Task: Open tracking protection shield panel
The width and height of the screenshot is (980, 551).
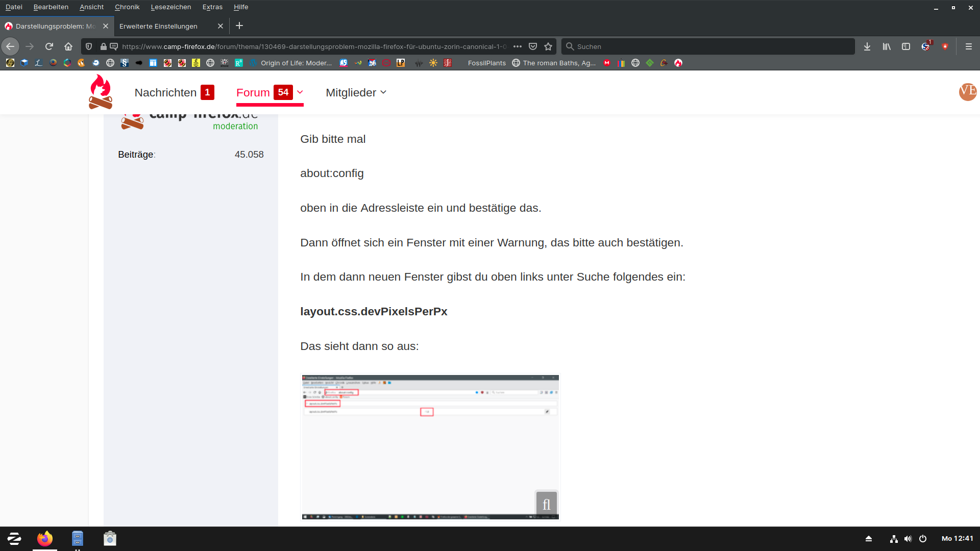Action: 89,46
